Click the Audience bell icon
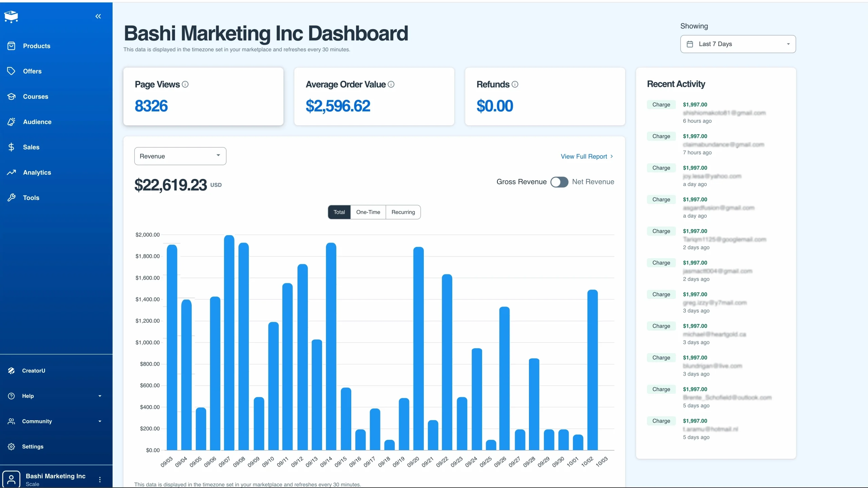868x488 pixels. pos(11,122)
